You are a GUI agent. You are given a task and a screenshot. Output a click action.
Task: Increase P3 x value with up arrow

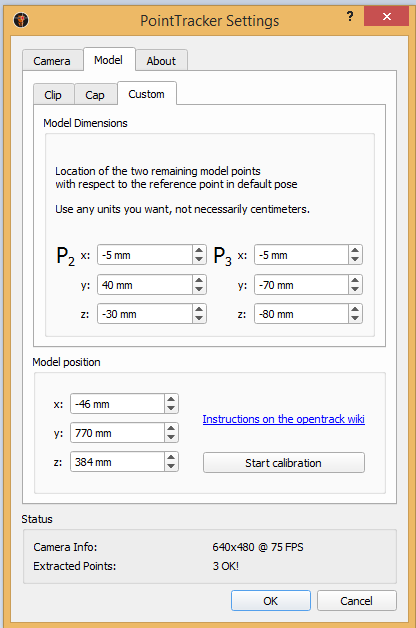coord(355,250)
